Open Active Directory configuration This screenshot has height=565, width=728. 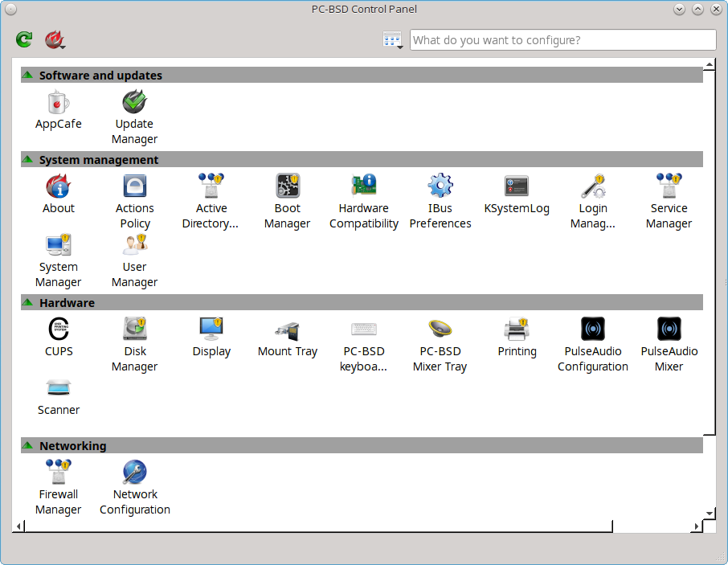click(x=211, y=202)
